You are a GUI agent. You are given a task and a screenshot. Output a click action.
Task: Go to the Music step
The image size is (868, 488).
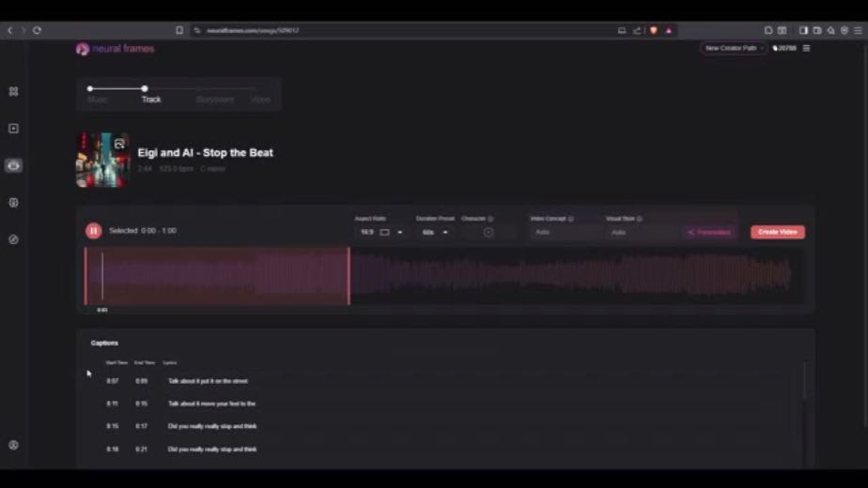coord(98,99)
